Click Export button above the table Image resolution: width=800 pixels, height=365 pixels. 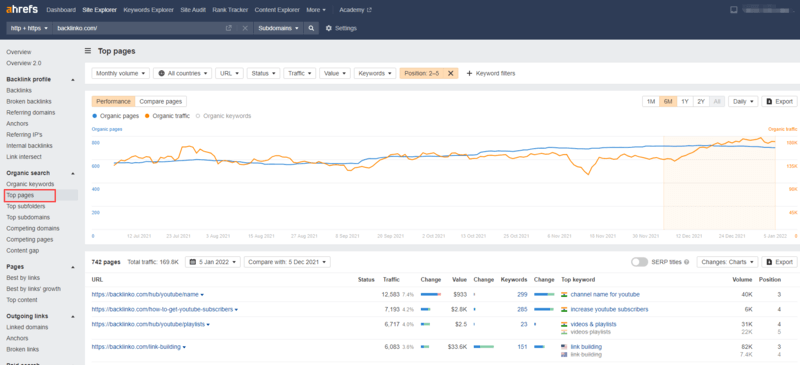[x=779, y=262]
